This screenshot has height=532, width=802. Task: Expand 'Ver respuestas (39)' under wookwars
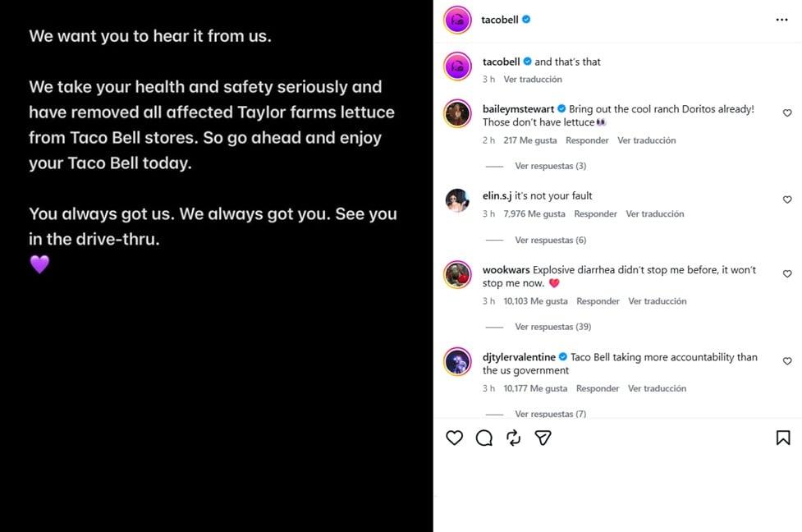click(553, 327)
